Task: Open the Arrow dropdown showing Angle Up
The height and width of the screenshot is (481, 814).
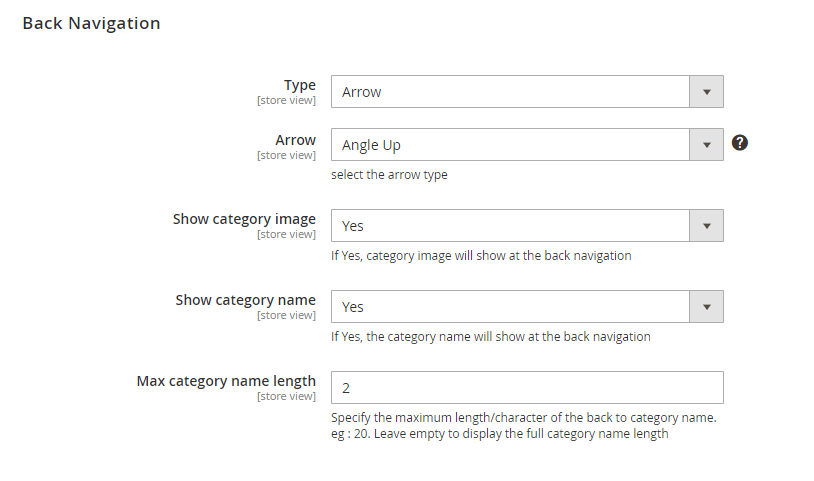Action: click(527, 145)
